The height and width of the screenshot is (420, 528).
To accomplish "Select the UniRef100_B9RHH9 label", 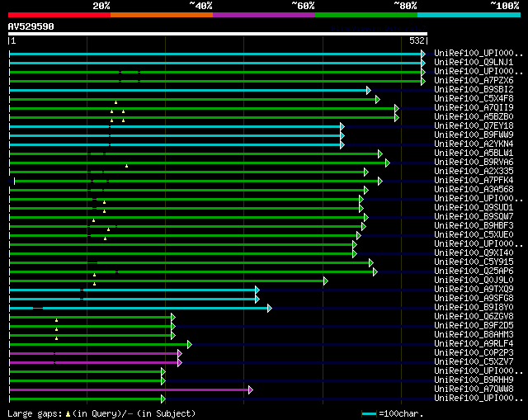I will pos(474,380).
